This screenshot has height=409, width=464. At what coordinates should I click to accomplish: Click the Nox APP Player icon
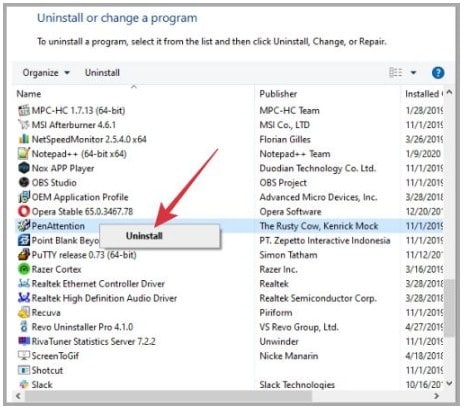coord(24,168)
